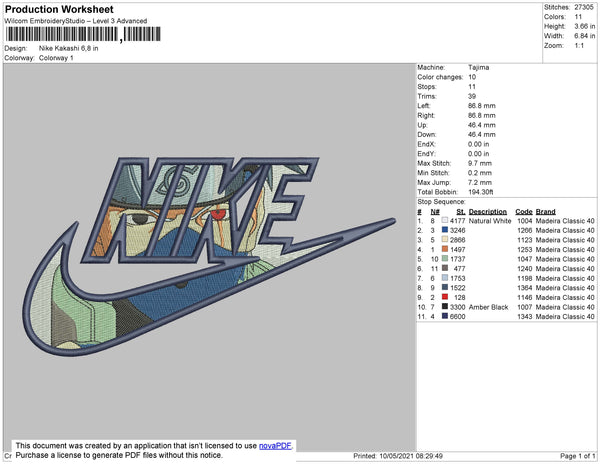The height and width of the screenshot is (464, 600).
Task: Click the Nike Kakashi embroidery design preview
Action: pyautogui.click(x=209, y=256)
